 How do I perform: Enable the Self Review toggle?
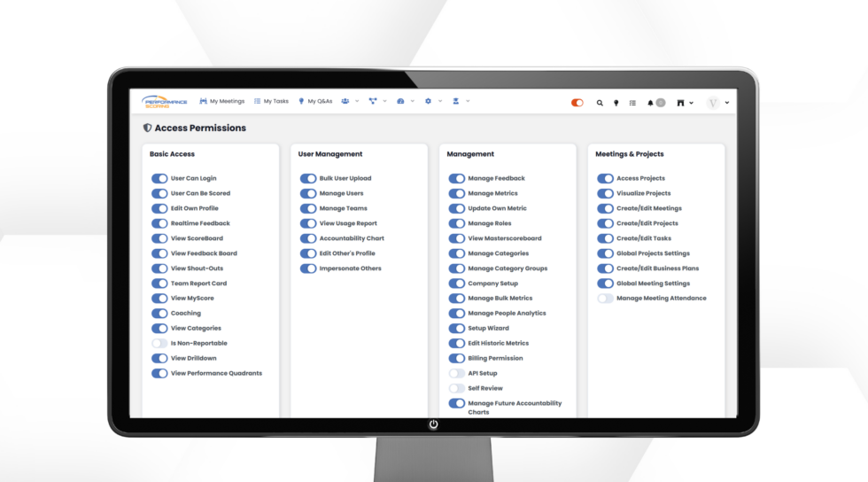click(457, 388)
